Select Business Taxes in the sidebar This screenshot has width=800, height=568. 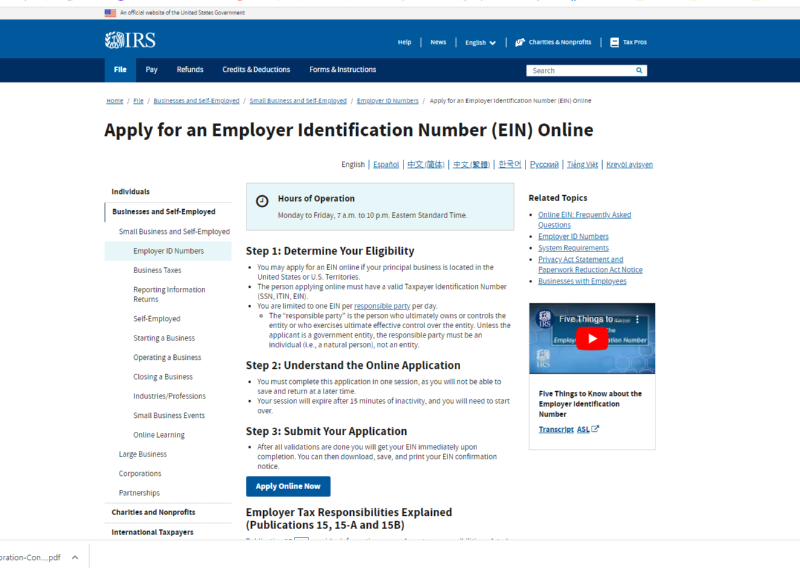click(x=157, y=270)
